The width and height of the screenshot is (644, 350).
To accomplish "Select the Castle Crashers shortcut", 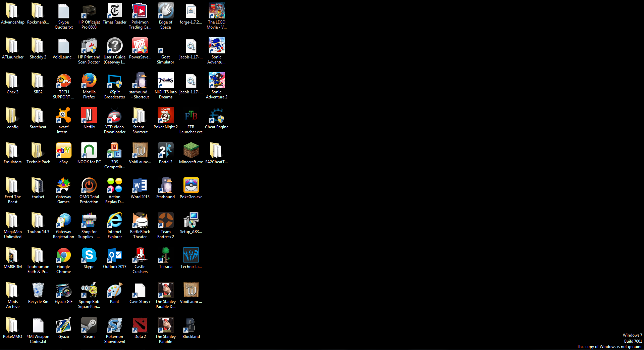I will (x=140, y=256).
